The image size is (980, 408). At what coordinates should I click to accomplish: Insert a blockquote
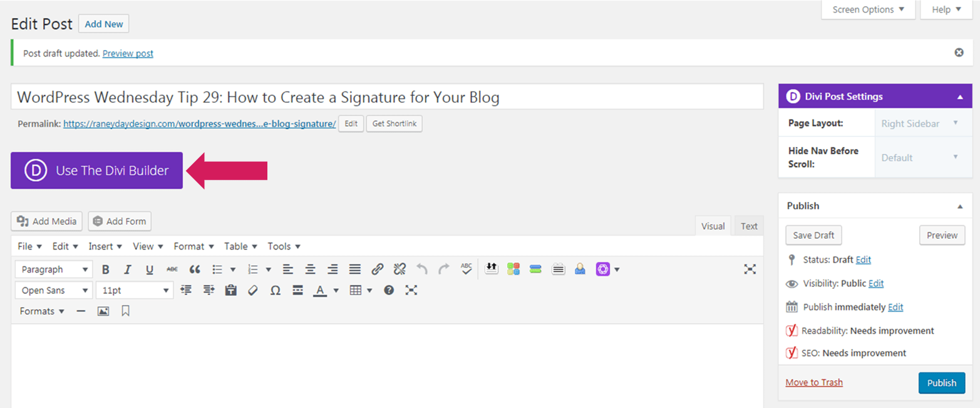195,269
